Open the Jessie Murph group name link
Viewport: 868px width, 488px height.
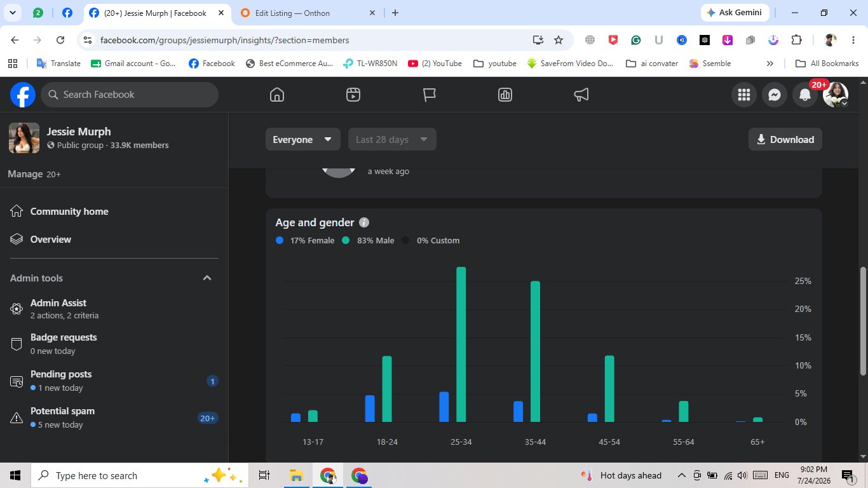tap(79, 132)
